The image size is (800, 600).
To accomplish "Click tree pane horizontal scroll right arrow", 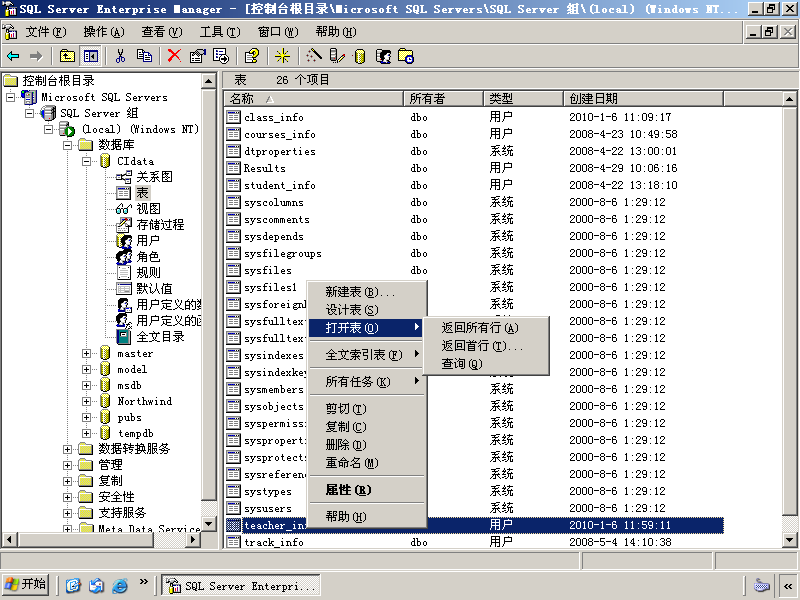I will click(193, 539).
